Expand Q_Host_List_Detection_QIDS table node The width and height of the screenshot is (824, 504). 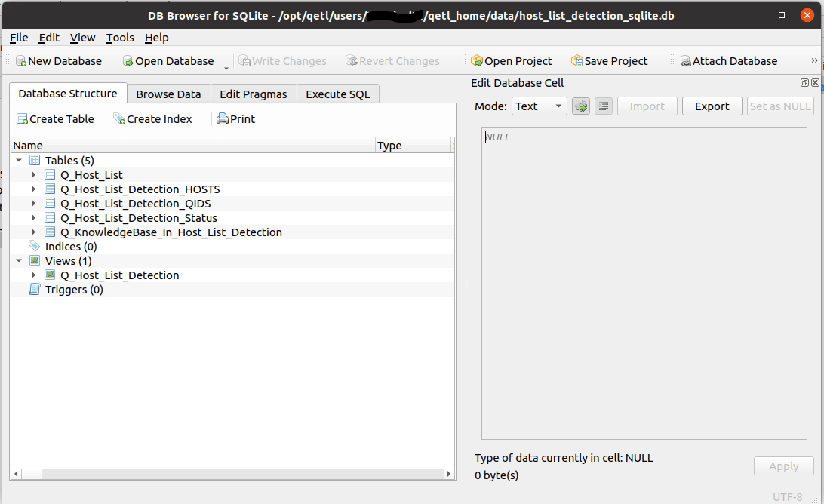34,204
